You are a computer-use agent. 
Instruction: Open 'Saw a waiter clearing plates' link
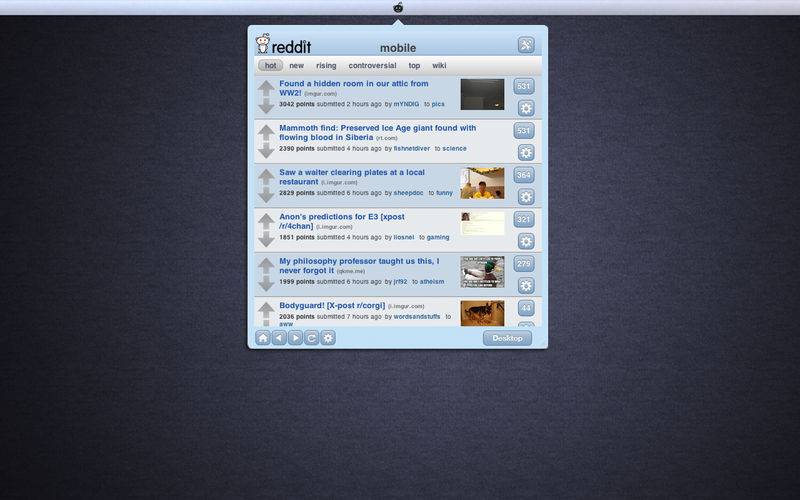click(352, 177)
